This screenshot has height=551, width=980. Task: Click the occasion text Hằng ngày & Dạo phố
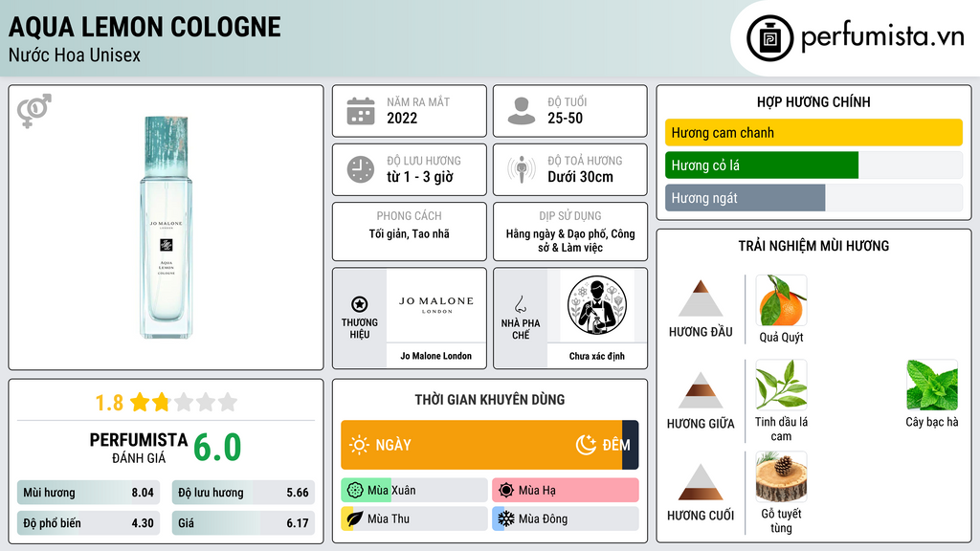[x=557, y=233]
